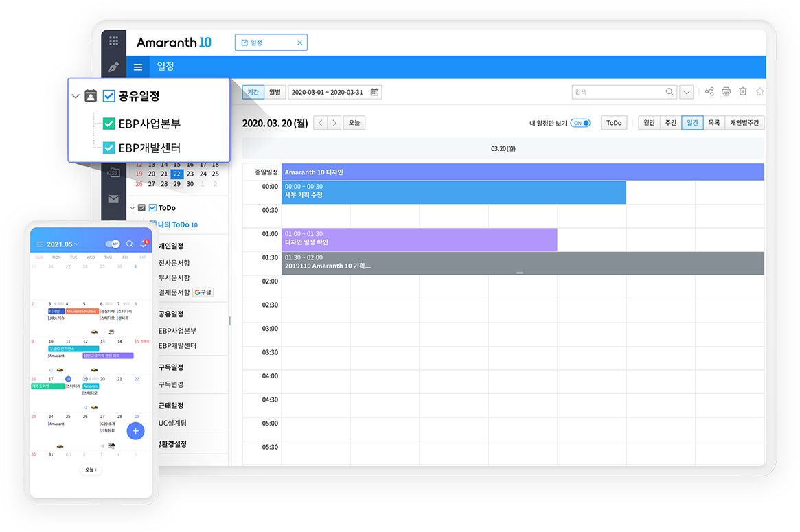
Task: Open the 디자인 일정 확인 event
Action: click(x=420, y=240)
